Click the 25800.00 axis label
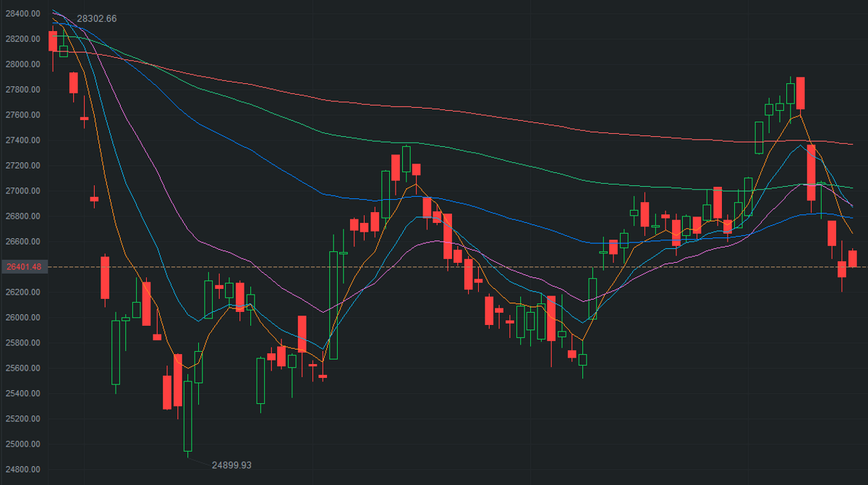This screenshot has width=868, height=485. pos(24,343)
